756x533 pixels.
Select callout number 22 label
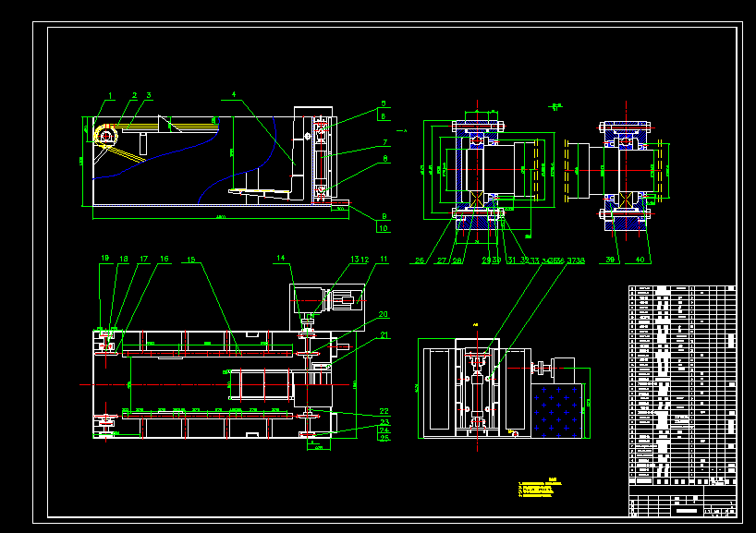click(384, 411)
